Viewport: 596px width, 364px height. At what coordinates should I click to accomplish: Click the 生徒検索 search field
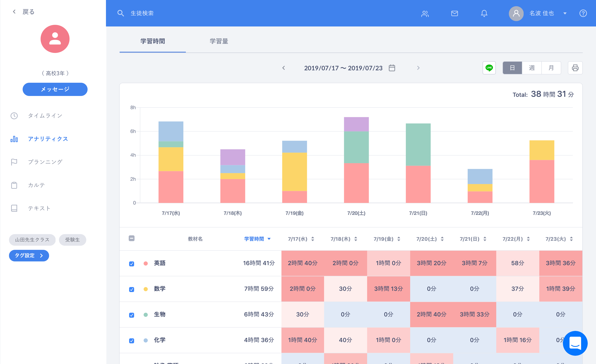click(142, 13)
